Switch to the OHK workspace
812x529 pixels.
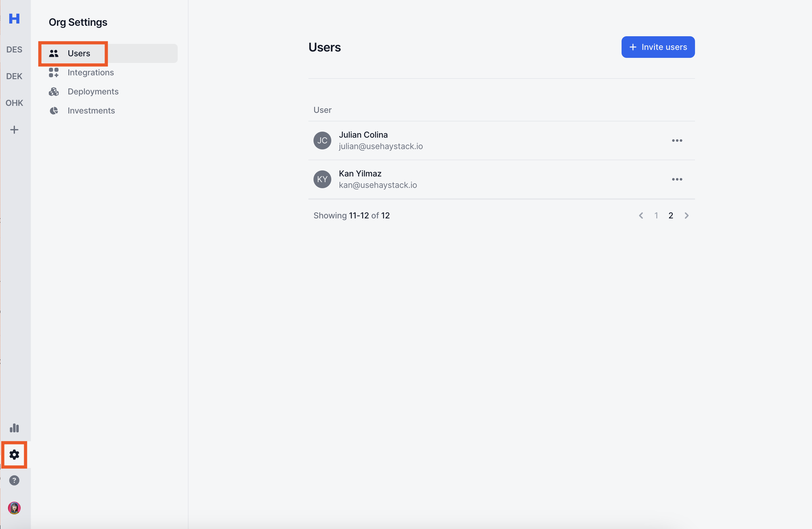[x=14, y=103]
